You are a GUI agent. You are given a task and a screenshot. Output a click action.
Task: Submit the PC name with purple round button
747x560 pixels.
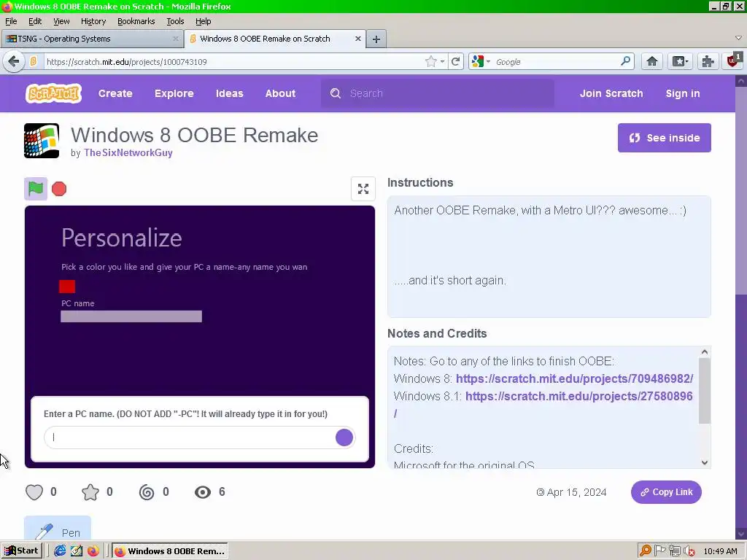click(344, 437)
